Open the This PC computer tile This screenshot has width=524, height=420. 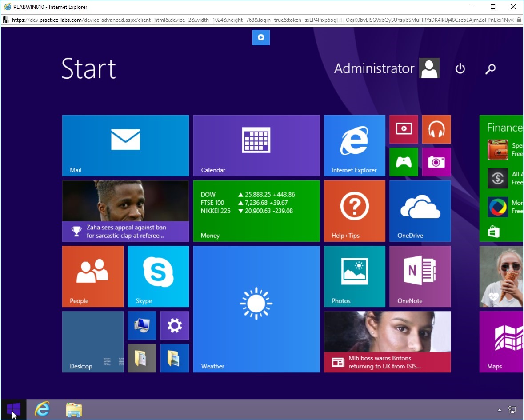[142, 325]
